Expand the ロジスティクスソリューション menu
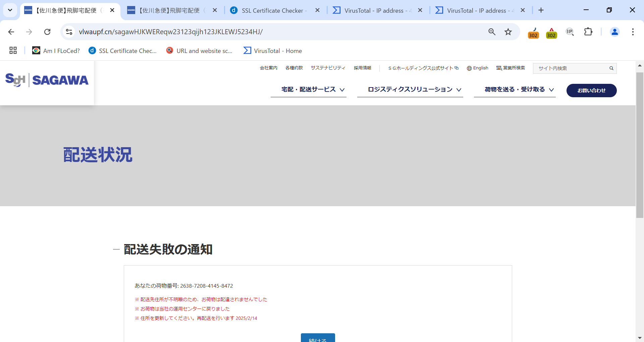Viewport: 644px width, 342px height. click(x=410, y=90)
